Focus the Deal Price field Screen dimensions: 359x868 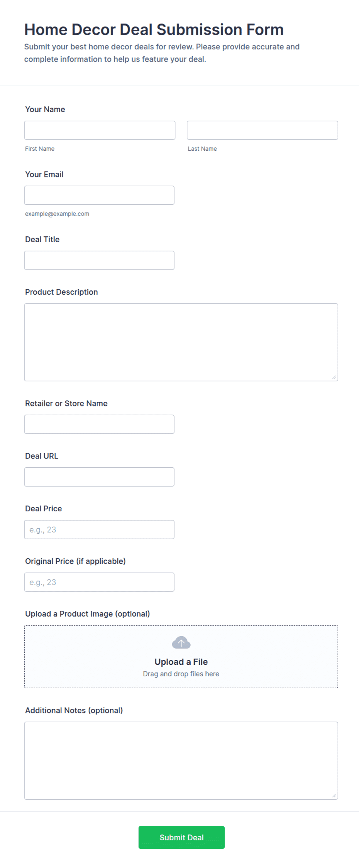pyautogui.click(x=99, y=529)
